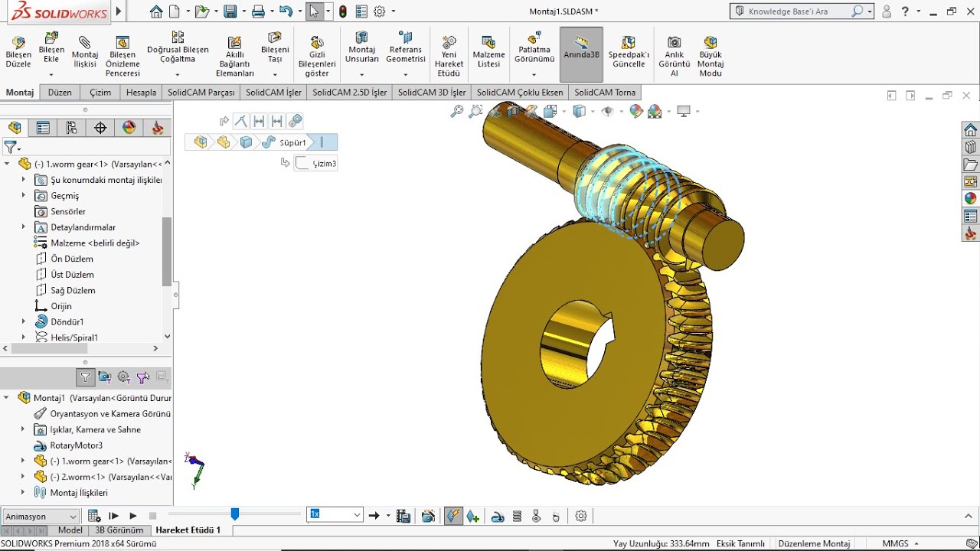The height and width of the screenshot is (551, 980).
Task: Click the motion timeline slider handle
Action: pos(235,514)
